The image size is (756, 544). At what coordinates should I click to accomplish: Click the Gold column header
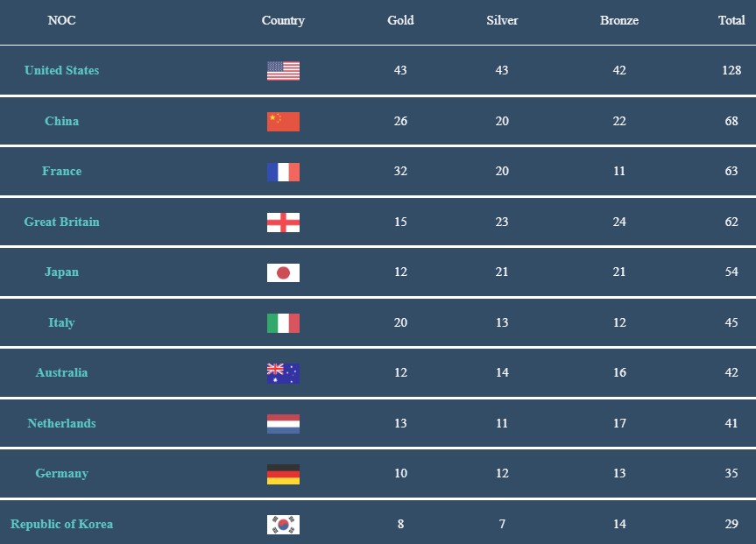coord(400,20)
